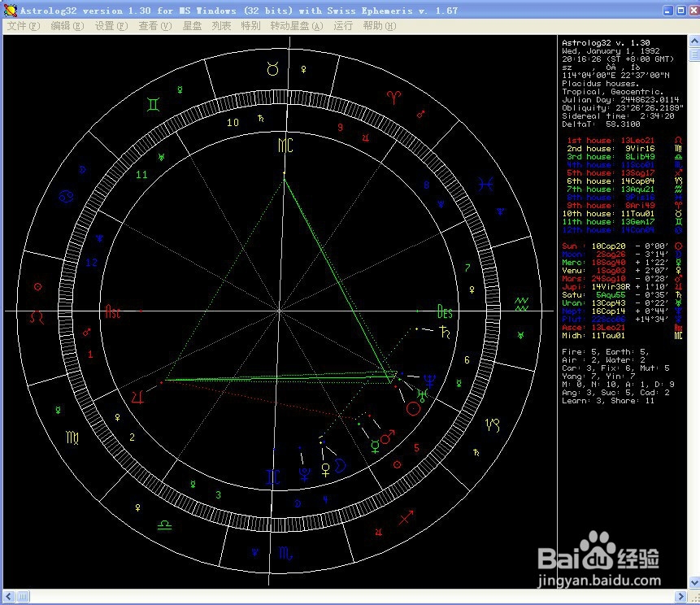Click the horizontal scrollbar thumb
Viewport: 700px width, 605px height.
(x=23, y=596)
